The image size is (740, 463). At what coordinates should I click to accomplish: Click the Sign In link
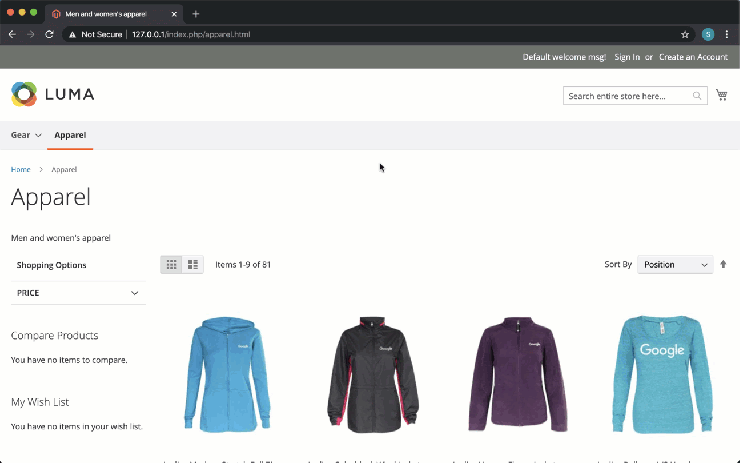(627, 57)
